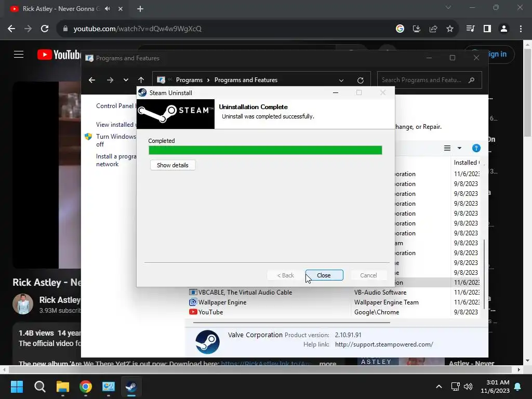Show details of Steam uninstall
This screenshot has width=532, height=399.
pyautogui.click(x=172, y=165)
